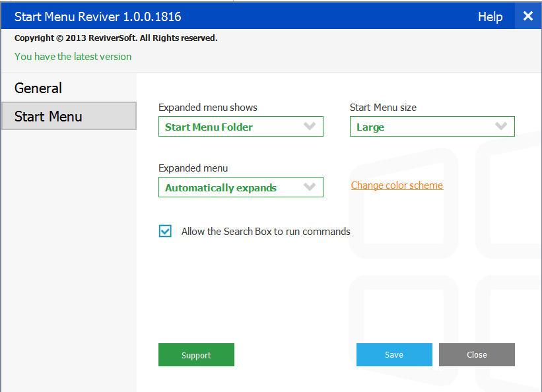
Task: Click the Start Menu Folder combo box text
Action: pyautogui.click(x=209, y=127)
